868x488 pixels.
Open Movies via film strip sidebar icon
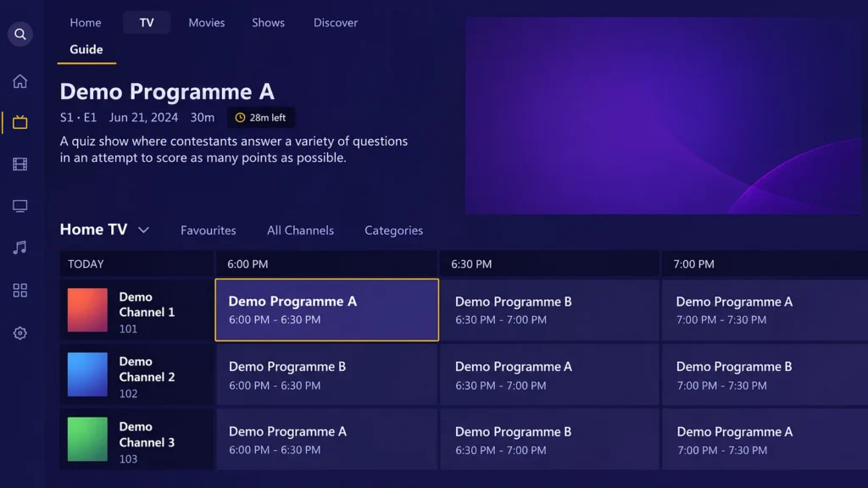click(x=20, y=164)
